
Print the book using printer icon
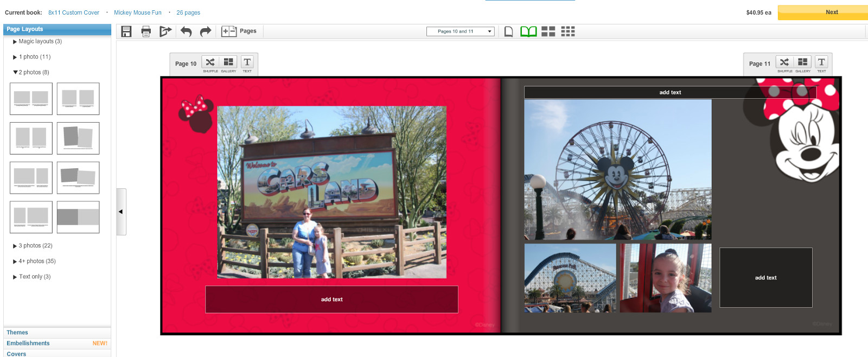tap(146, 31)
